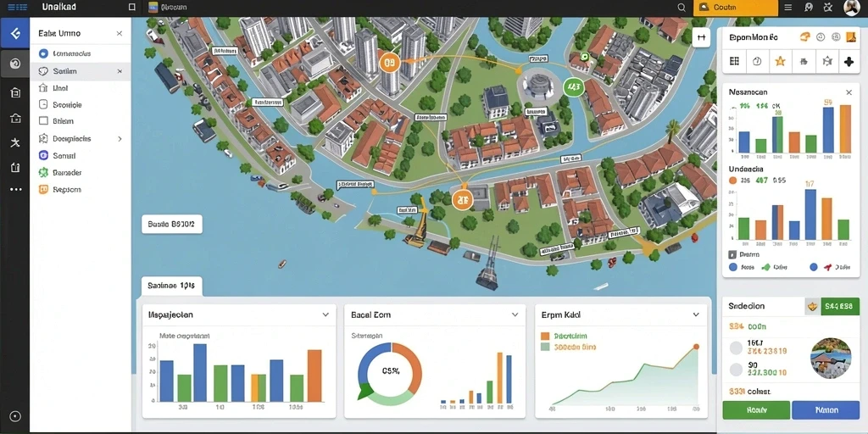868x434 pixels.
Task: Open the Mspajeclon card dropdown
Action: 326,314
